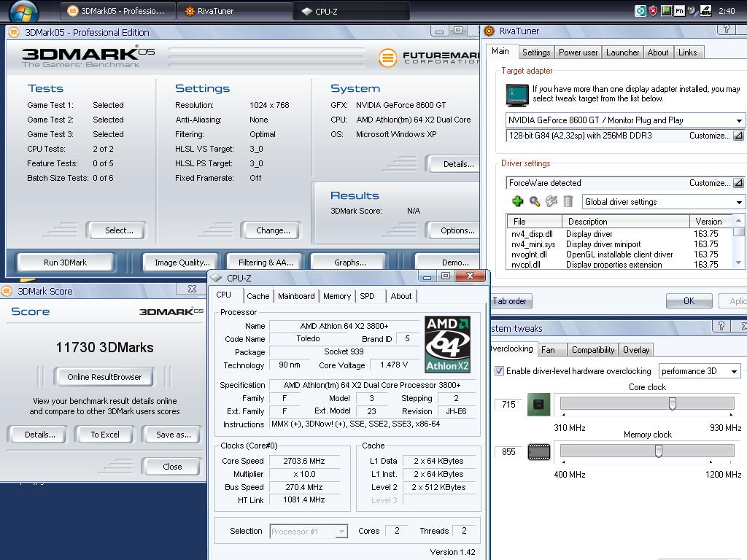Switch to the Overlay tab in System tweaks
Viewport: 747px width, 560px height.
(x=636, y=350)
